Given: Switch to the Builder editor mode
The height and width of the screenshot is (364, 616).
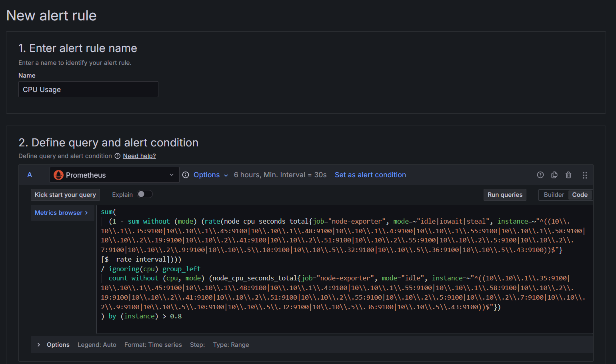Looking at the screenshot, I should (x=554, y=195).
